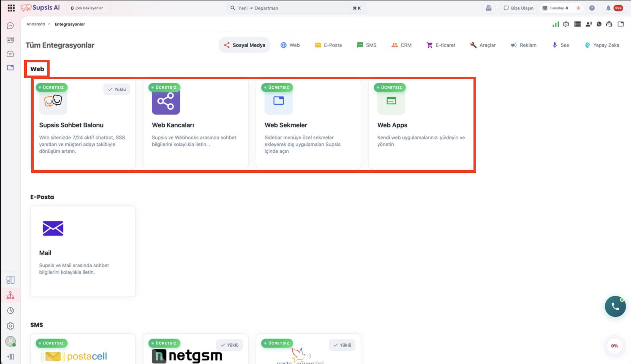Click the Bize Ulaşın button
Image resolution: width=631 pixels, height=364 pixels.
click(x=518, y=8)
